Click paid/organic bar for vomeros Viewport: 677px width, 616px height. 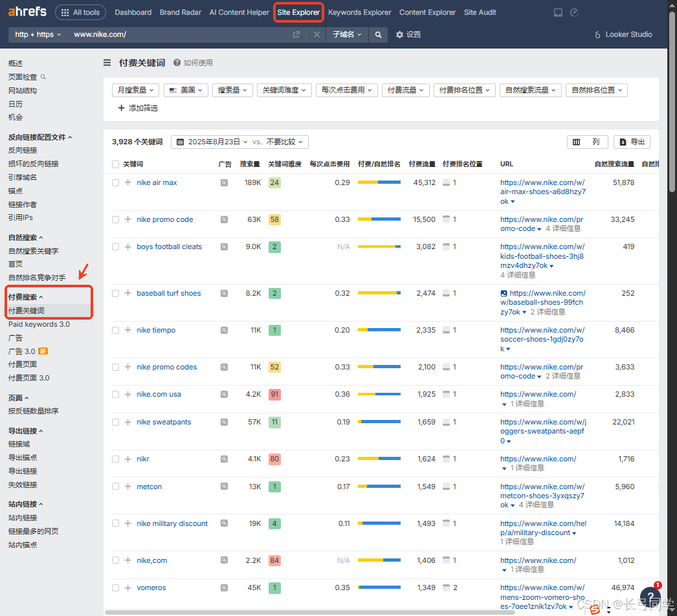(x=379, y=588)
